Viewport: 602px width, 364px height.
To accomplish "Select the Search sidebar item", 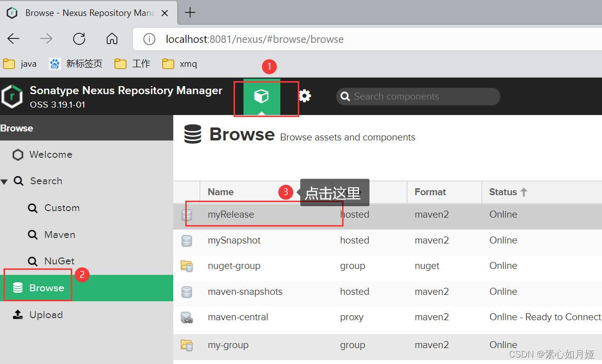I will click(46, 181).
